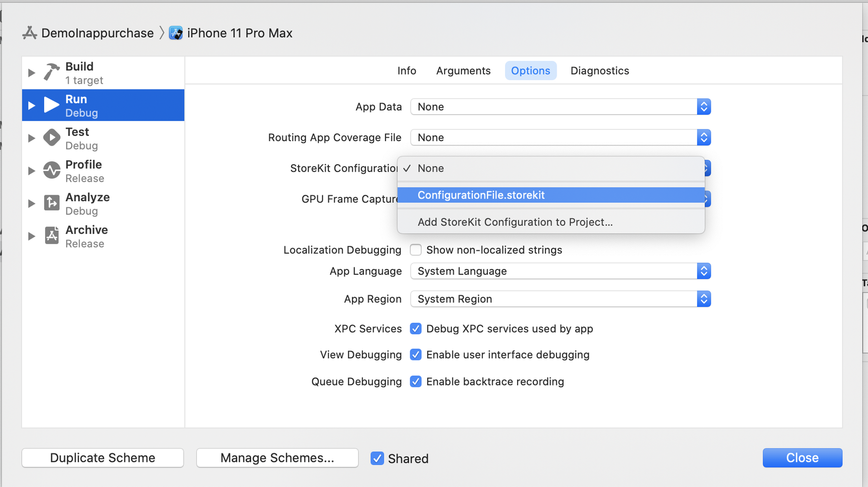Image resolution: width=868 pixels, height=487 pixels.
Task: Click the Profile waveform icon
Action: 52,171
